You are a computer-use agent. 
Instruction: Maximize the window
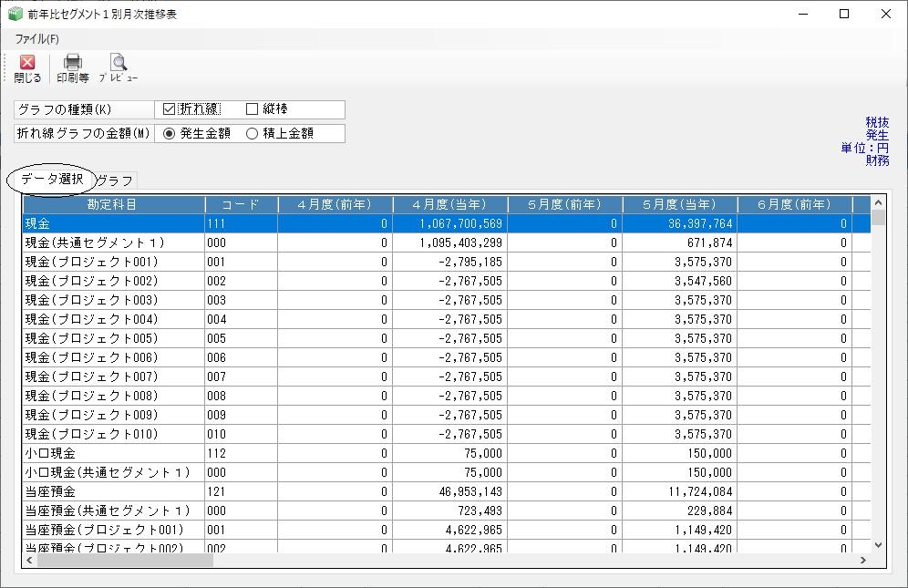click(x=844, y=14)
